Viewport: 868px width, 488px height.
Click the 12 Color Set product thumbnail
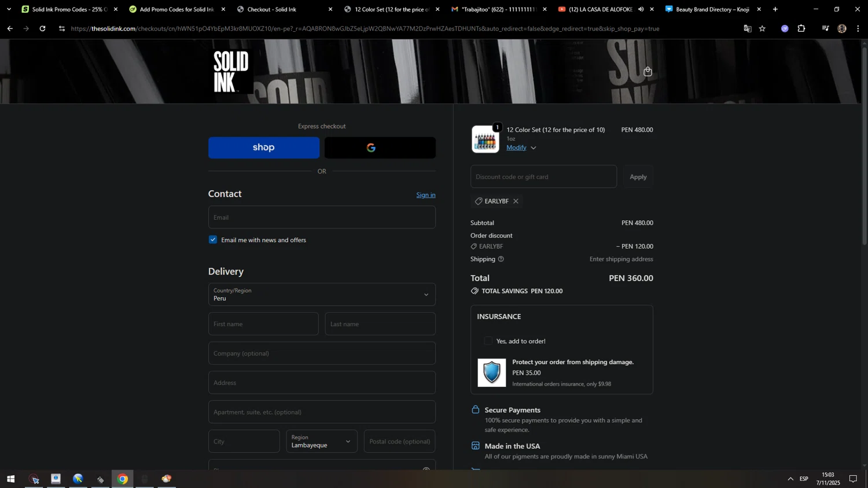pos(485,139)
